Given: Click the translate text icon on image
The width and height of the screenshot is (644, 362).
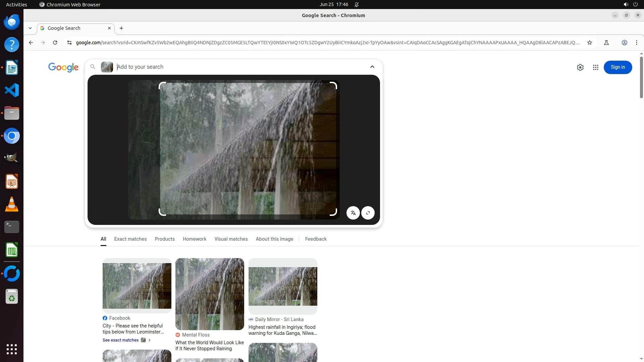Looking at the screenshot, I should click(x=353, y=213).
